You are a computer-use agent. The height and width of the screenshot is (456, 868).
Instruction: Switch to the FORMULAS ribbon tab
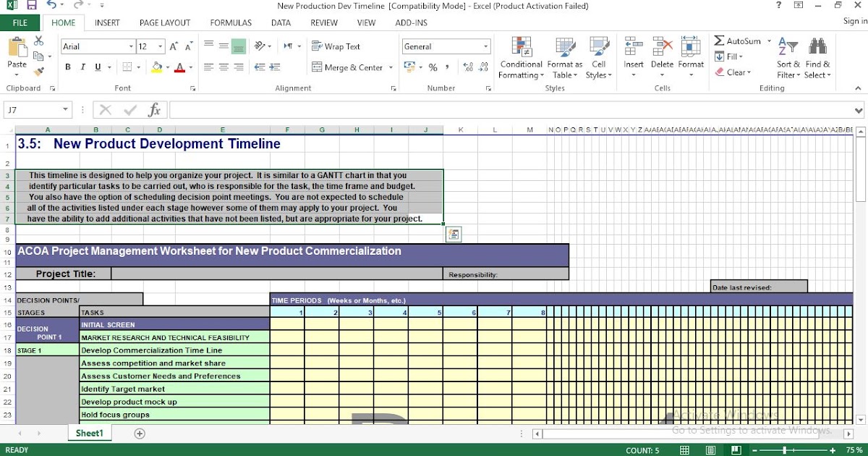tap(230, 22)
